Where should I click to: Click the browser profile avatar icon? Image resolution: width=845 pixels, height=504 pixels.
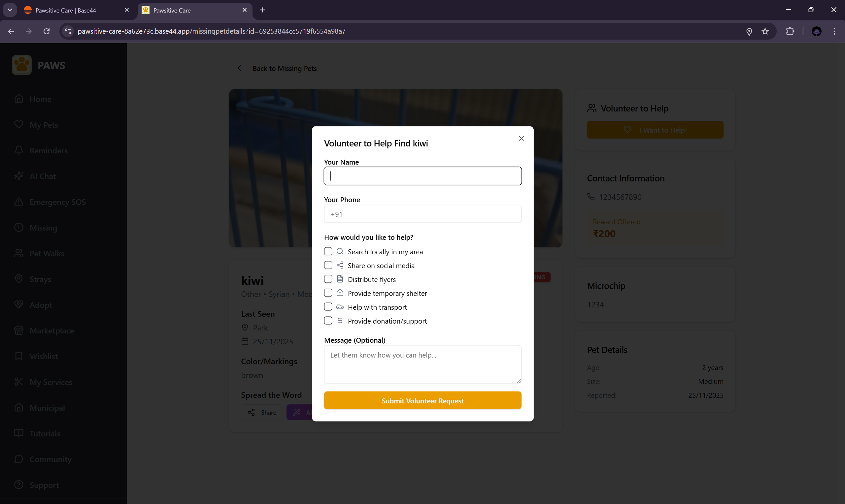coord(816,31)
